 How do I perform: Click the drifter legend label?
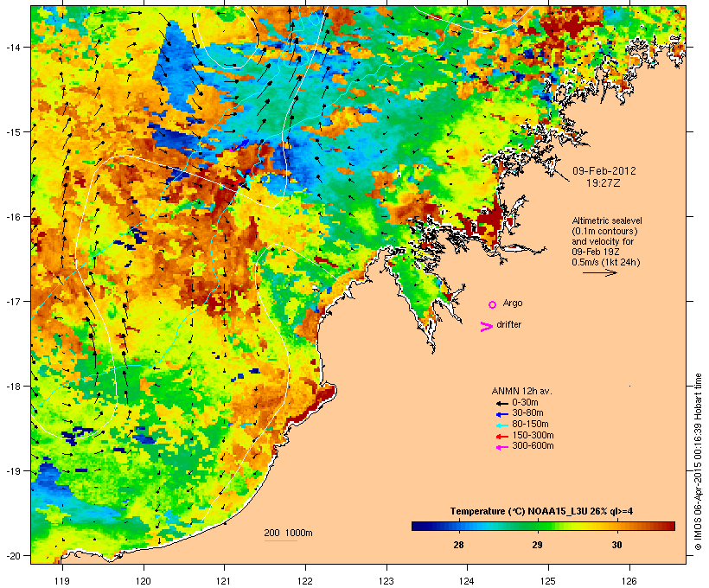tap(508, 324)
